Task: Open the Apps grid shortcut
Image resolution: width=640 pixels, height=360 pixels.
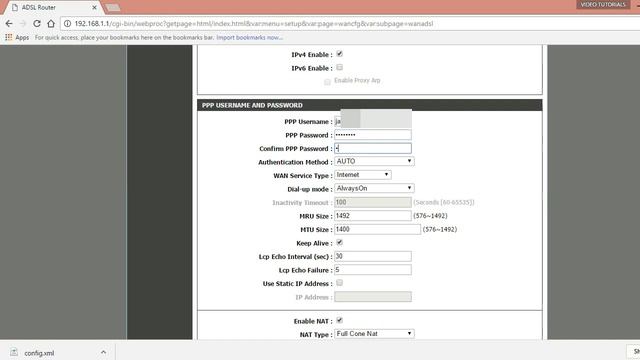Action: [17, 38]
